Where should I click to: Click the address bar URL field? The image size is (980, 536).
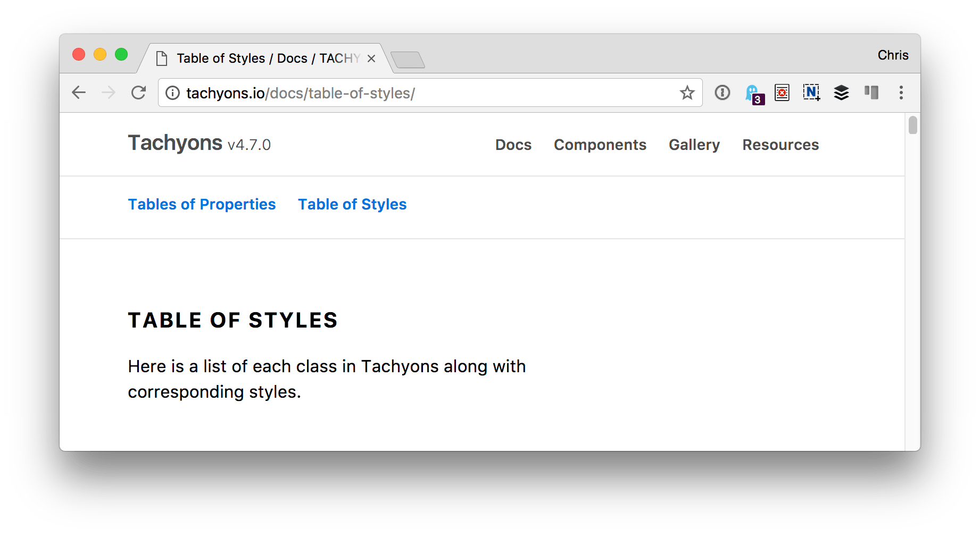point(431,93)
